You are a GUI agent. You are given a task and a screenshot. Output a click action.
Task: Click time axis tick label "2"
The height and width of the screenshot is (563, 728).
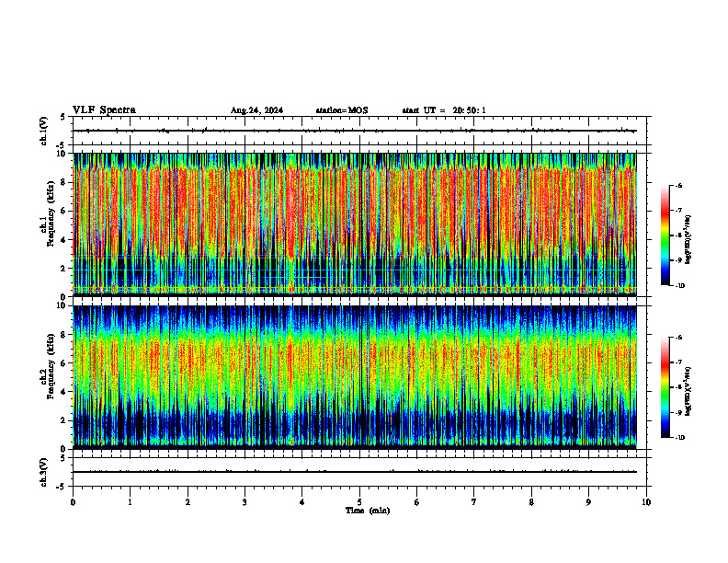pos(188,502)
